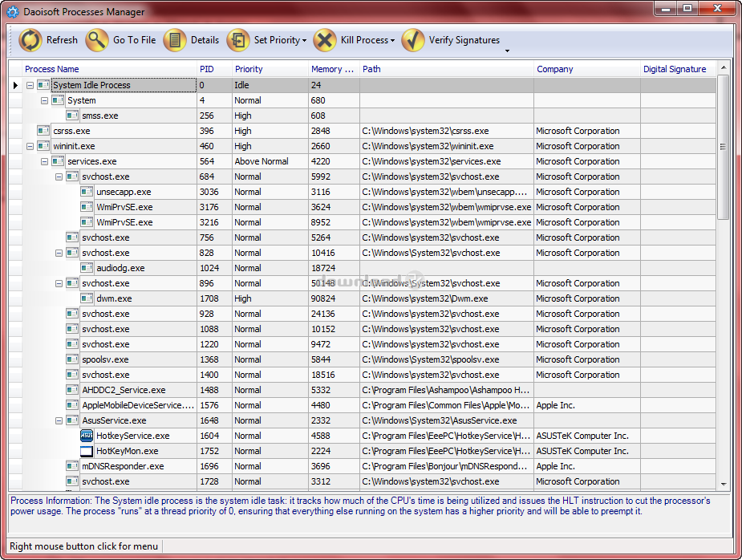This screenshot has width=742, height=560.
Task: Open the Kill Process dropdown arrow
Action: coord(392,41)
